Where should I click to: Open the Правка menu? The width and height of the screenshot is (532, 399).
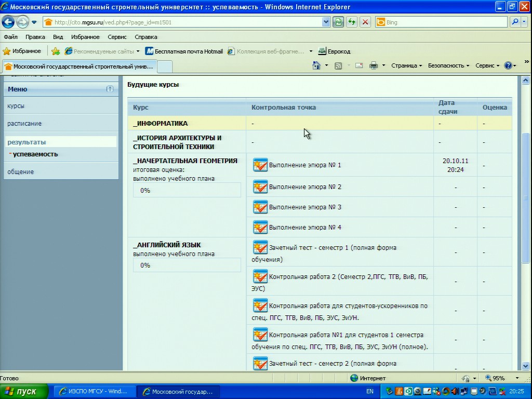[35, 37]
